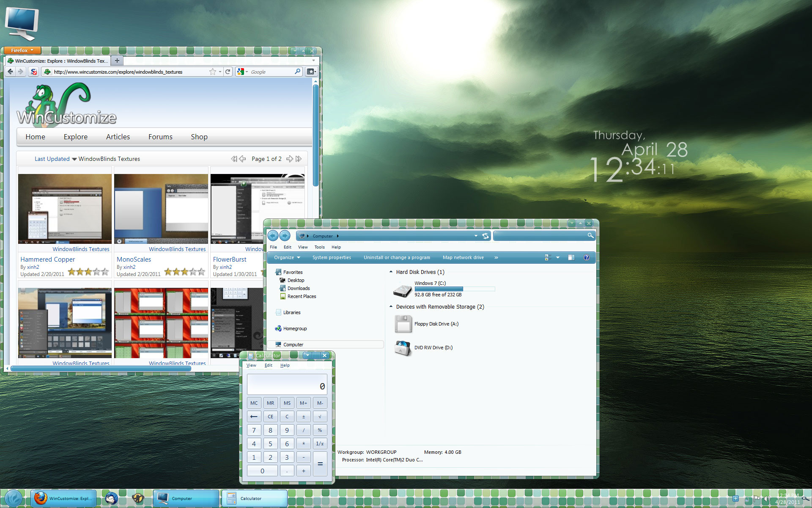Click the NoScript icon in Firefox toolbar

[34, 72]
